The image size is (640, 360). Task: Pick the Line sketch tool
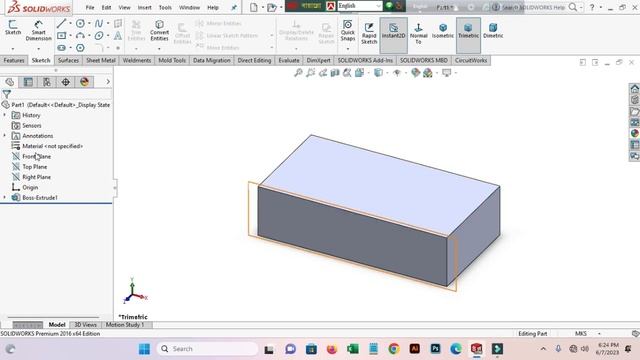[61, 24]
